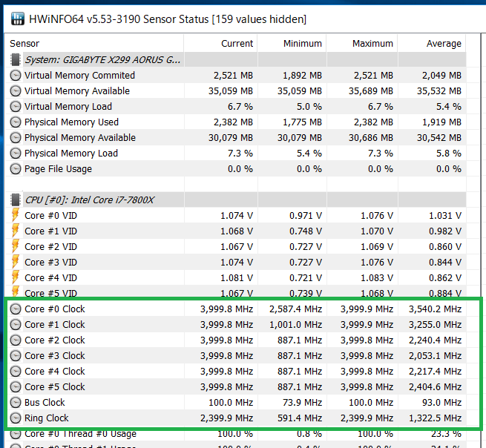The height and width of the screenshot is (448, 486).
Task: Select the Ring Clock row label
Action: pos(47,418)
